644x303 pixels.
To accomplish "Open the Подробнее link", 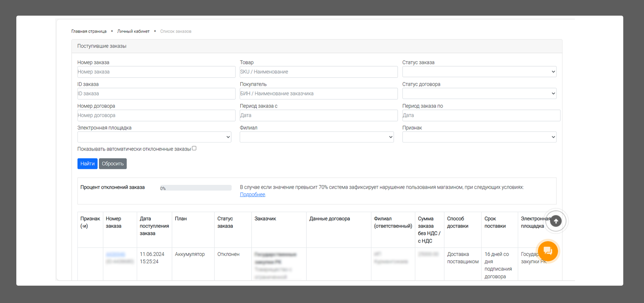I will click(252, 195).
